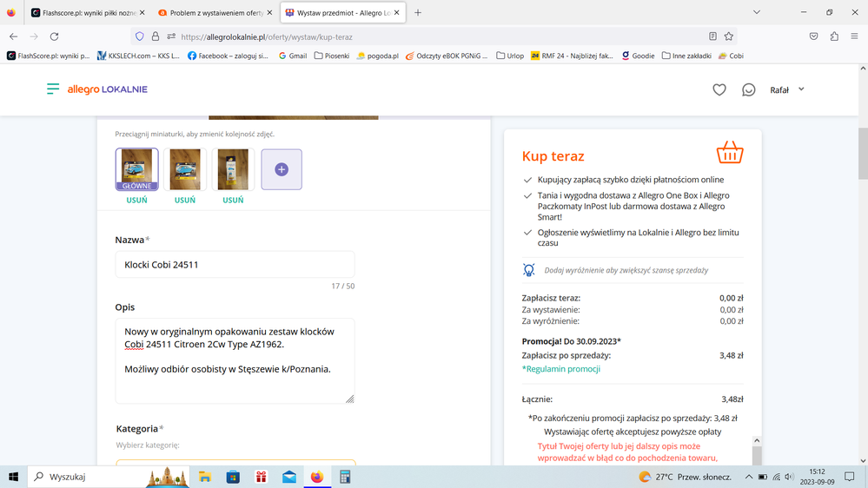Remove the second photo with USUŃ
The height and width of the screenshot is (488, 868).
click(185, 201)
